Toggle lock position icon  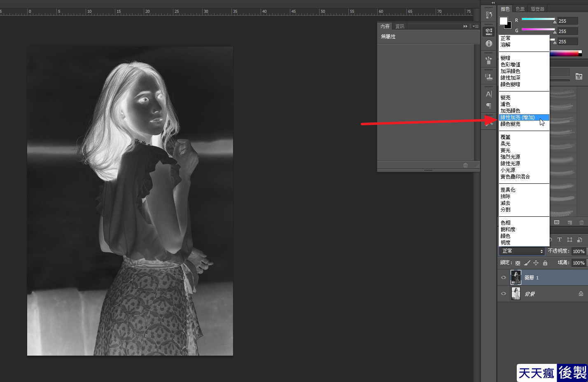pos(536,263)
